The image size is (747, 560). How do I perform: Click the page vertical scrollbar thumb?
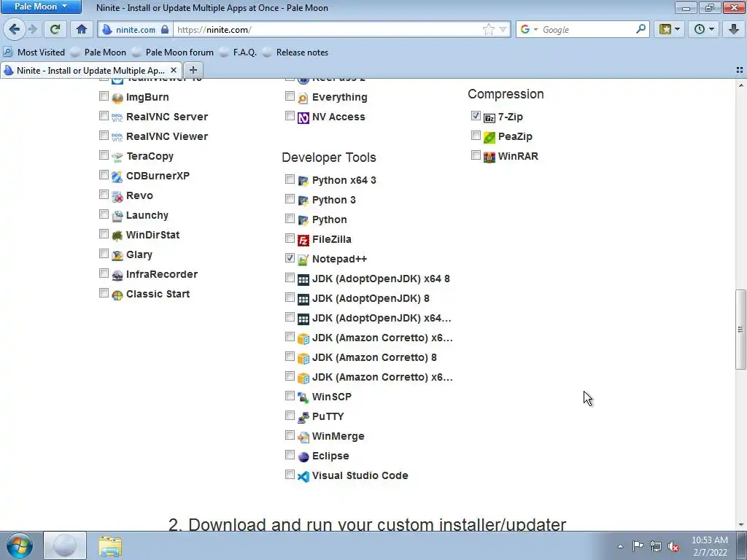pos(740,329)
